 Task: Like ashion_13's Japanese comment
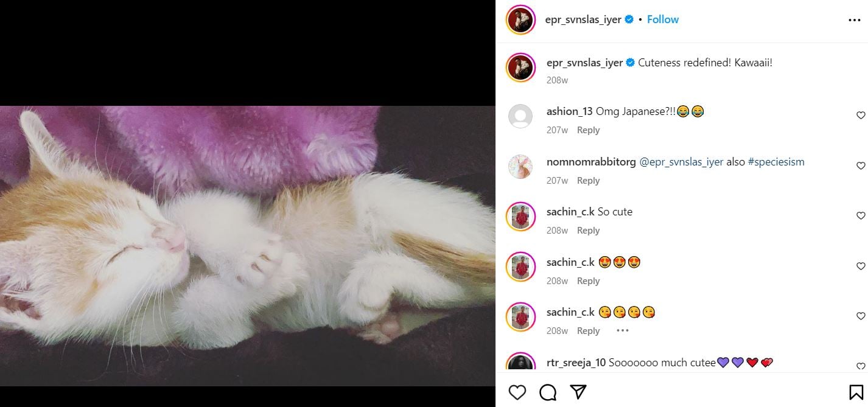(861, 116)
